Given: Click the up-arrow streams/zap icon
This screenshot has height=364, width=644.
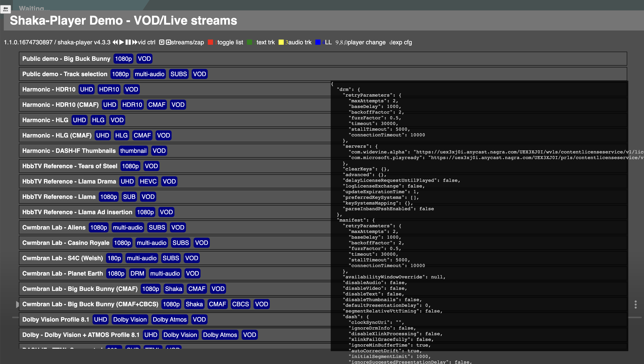Looking at the screenshot, I should pos(168,42).
